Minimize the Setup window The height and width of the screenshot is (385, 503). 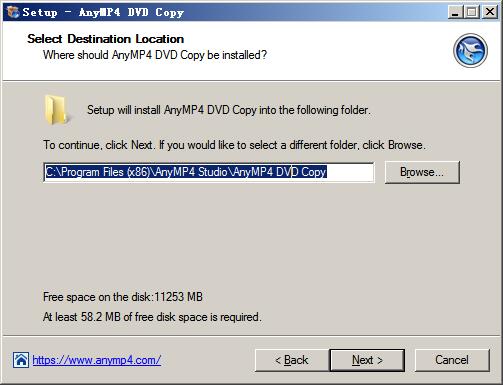[455, 12]
